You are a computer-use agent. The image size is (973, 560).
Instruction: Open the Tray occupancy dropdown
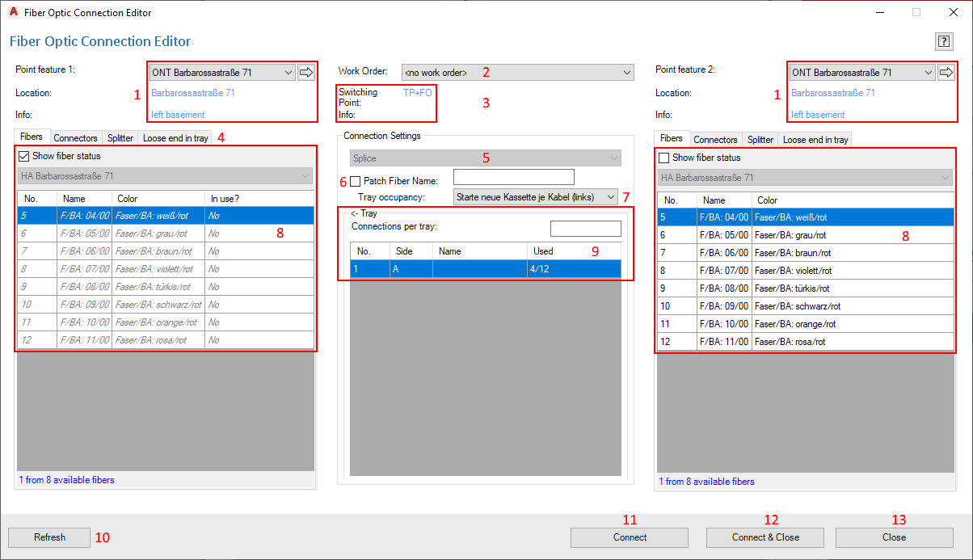(536, 196)
